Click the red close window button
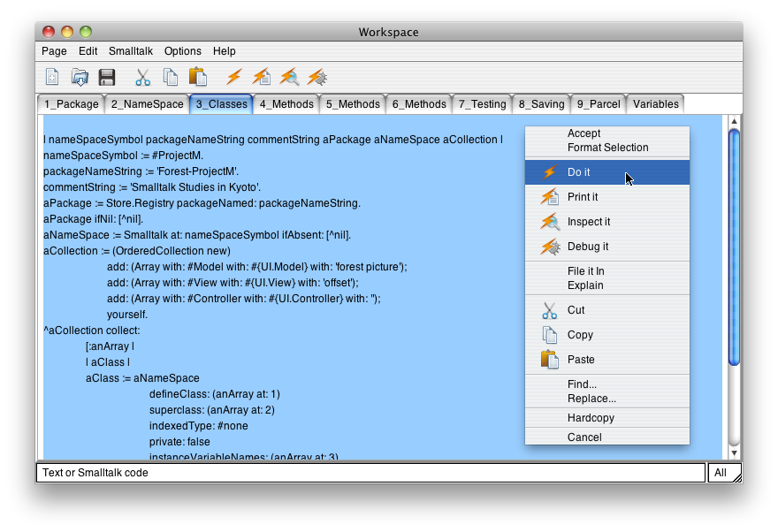Viewport: 778px width, 532px height. [x=49, y=32]
